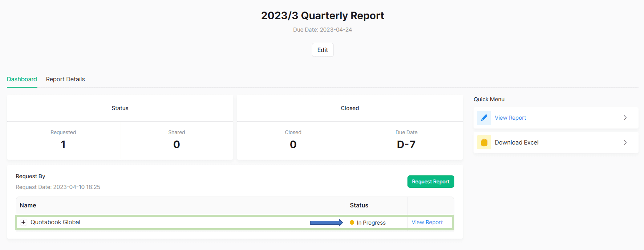This screenshot has width=644, height=250.
Task: Click the Shared count showing 0
Action: (177, 144)
